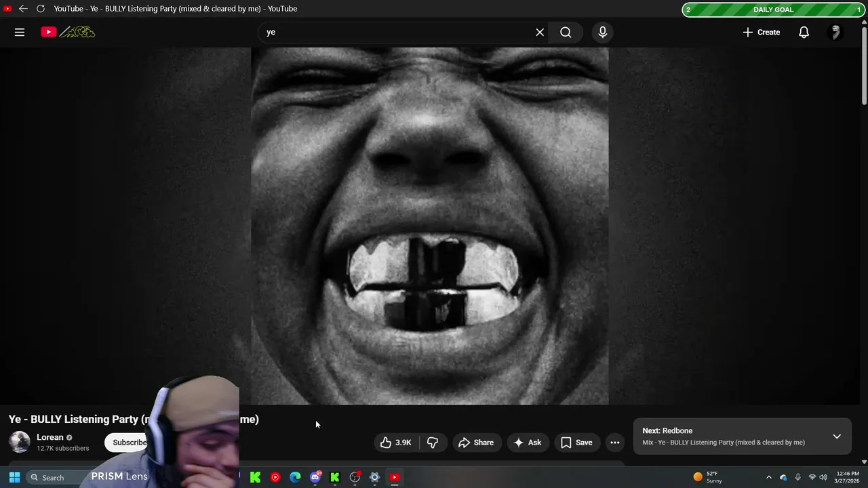Open the Windows Start menu
Image resolution: width=868 pixels, height=488 pixels.
[14, 477]
